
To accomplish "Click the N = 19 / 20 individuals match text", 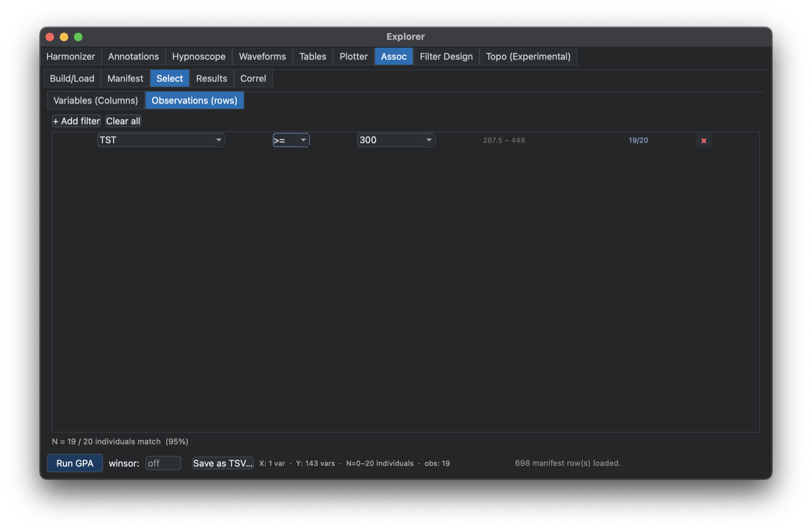I will tap(120, 442).
